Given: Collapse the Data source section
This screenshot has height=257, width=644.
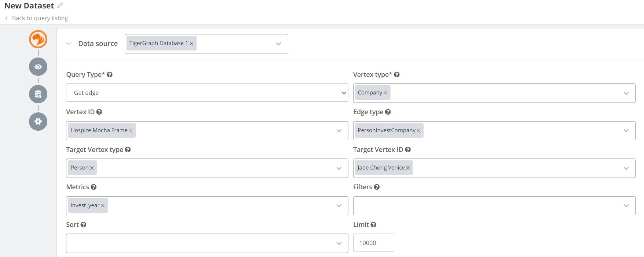Looking at the screenshot, I should pyautogui.click(x=69, y=44).
